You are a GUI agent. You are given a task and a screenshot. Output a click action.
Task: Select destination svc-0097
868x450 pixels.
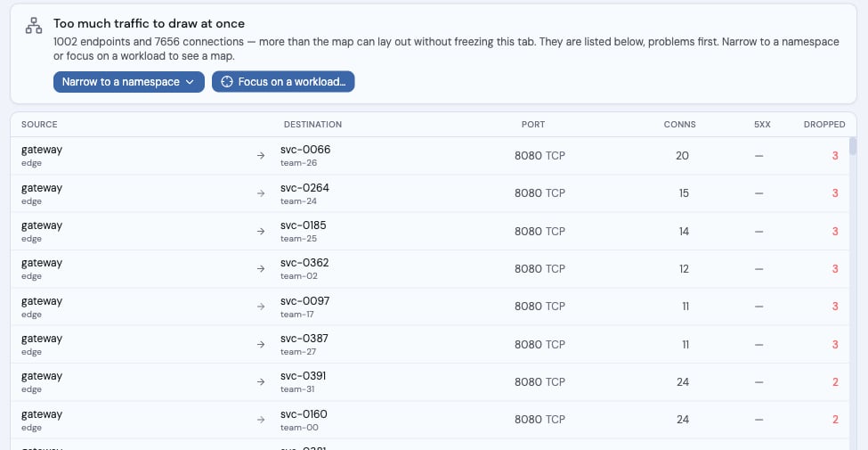305,301
